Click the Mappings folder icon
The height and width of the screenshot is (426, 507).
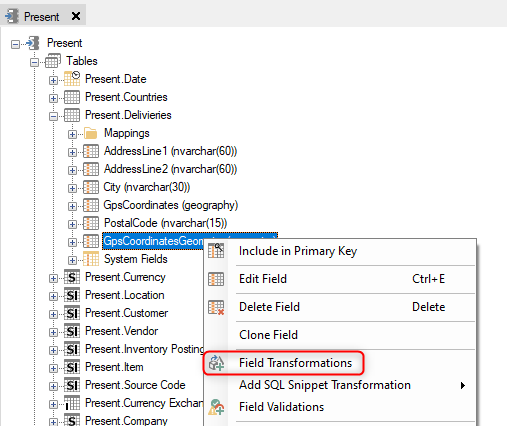[90, 133]
